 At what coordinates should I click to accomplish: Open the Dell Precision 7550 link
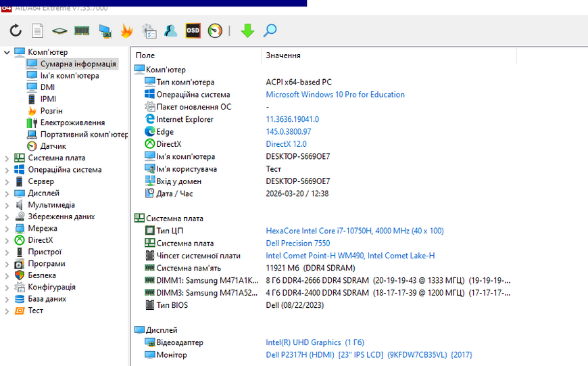298,244
